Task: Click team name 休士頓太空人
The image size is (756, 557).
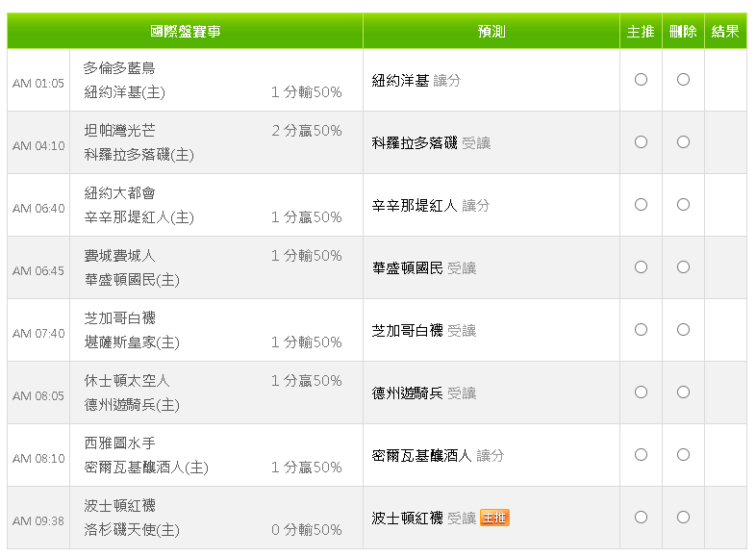Action: pos(127,381)
